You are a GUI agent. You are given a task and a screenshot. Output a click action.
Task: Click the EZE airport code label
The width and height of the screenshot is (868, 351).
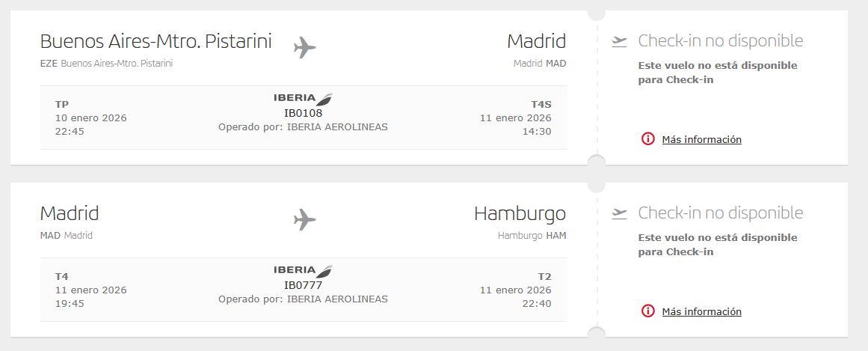coord(48,64)
